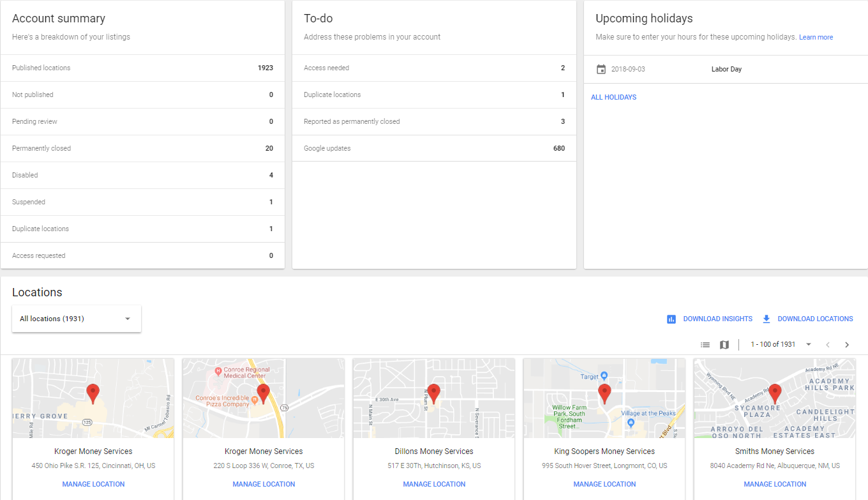Open map thumbnail for Longmont King Soopers
This screenshot has height=500, width=868.
point(604,398)
